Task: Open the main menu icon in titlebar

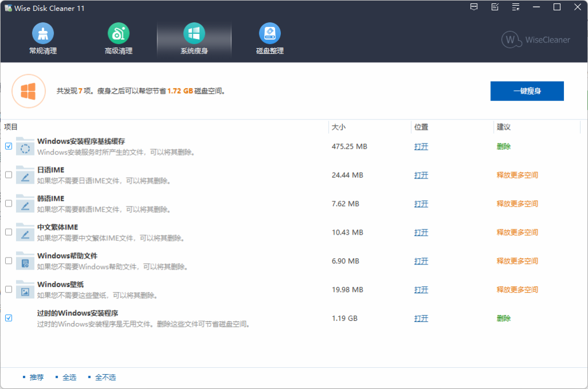Action: click(515, 7)
